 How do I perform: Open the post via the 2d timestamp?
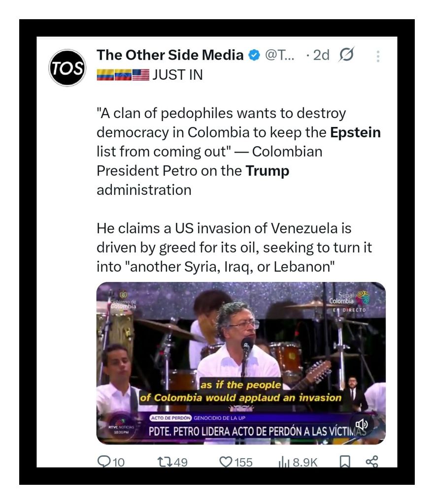pyautogui.click(x=320, y=55)
